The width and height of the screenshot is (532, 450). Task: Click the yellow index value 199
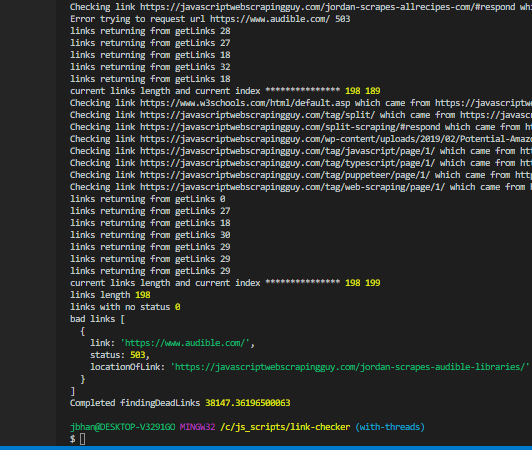373,283
